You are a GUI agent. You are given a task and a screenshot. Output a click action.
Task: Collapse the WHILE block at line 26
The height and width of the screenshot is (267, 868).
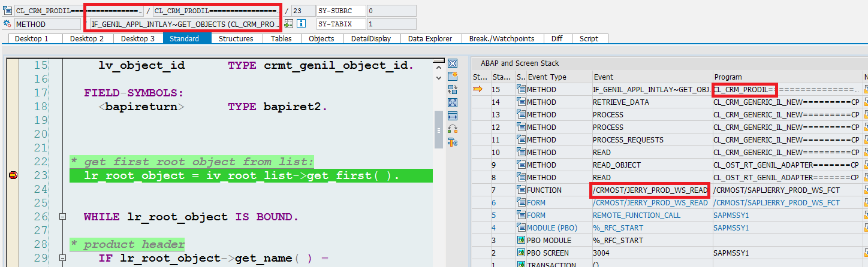coord(62,217)
